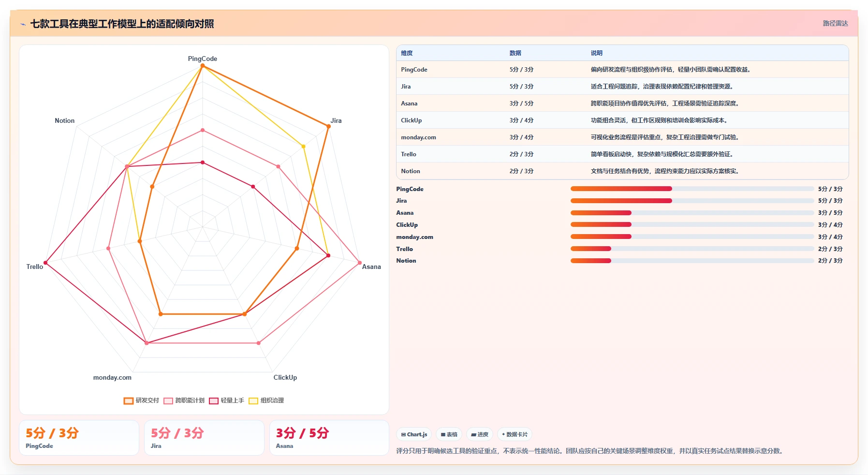Click the Notion label beside its progress bar

[406, 261]
